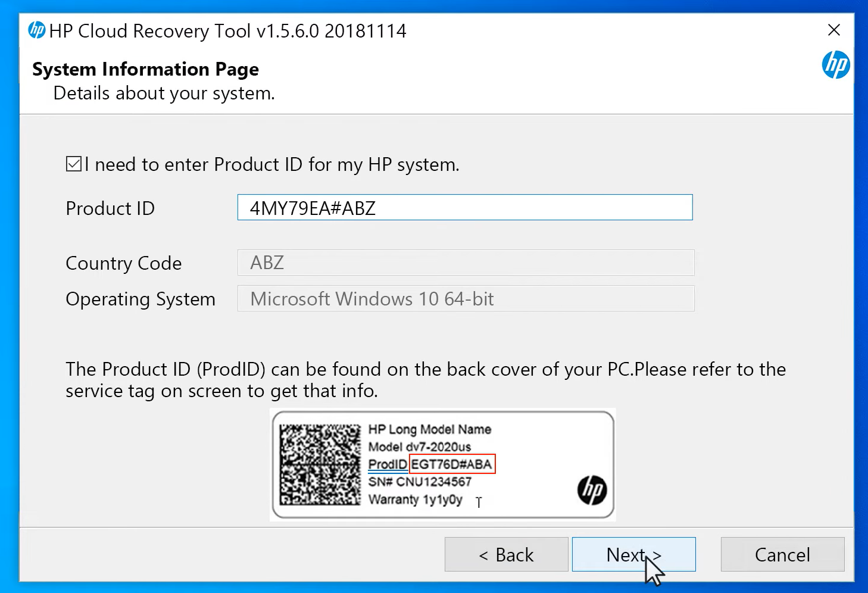Close the HP Cloud Recovery Tool window
This screenshot has width=868, height=593.
coord(834,30)
